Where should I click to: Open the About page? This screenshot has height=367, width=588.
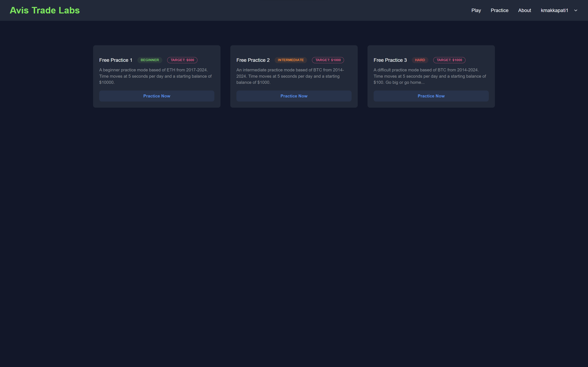point(524,10)
